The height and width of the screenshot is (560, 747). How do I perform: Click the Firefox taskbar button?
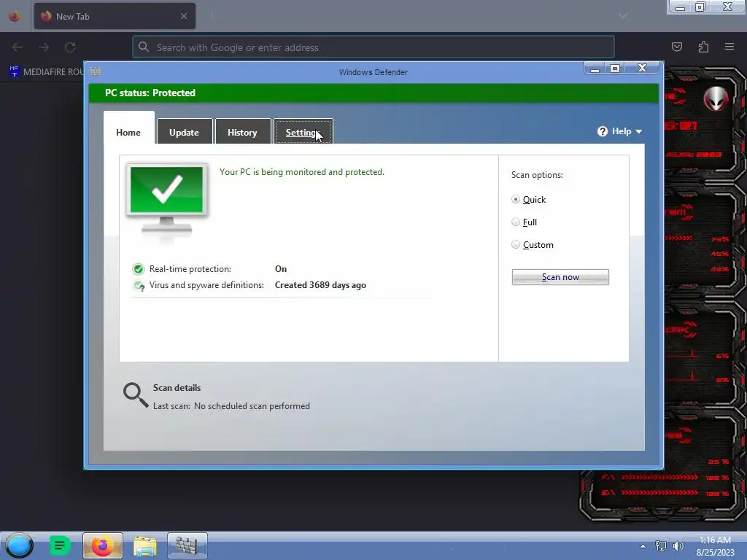click(103, 545)
